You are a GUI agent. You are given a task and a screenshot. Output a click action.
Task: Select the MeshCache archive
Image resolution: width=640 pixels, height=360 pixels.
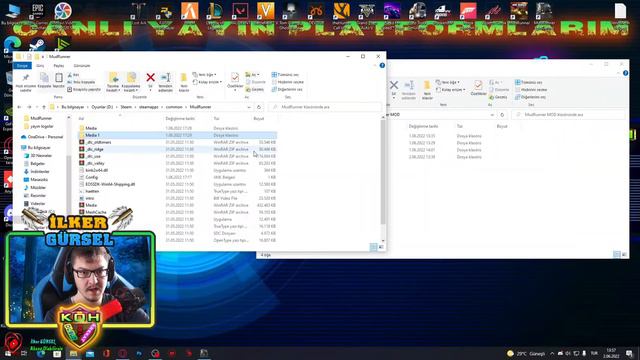178,212
